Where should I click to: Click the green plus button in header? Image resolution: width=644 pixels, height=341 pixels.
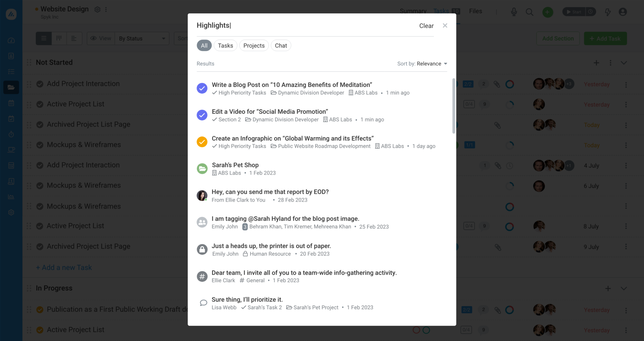click(547, 12)
